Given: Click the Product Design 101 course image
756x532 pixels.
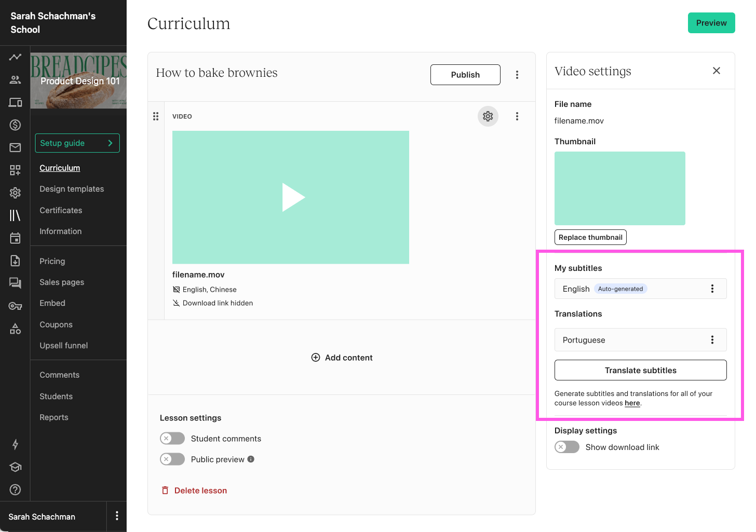Looking at the screenshot, I should click(x=78, y=80).
